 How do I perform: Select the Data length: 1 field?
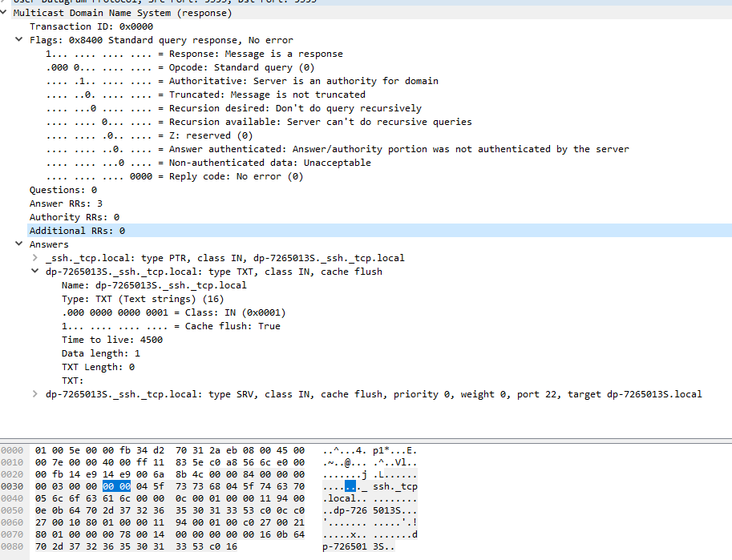[x=104, y=353]
